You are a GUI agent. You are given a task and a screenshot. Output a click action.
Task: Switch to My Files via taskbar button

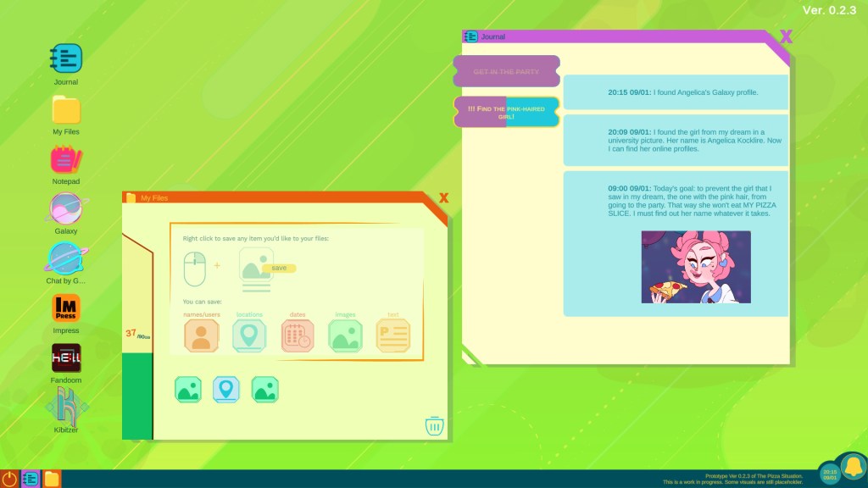click(x=52, y=479)
